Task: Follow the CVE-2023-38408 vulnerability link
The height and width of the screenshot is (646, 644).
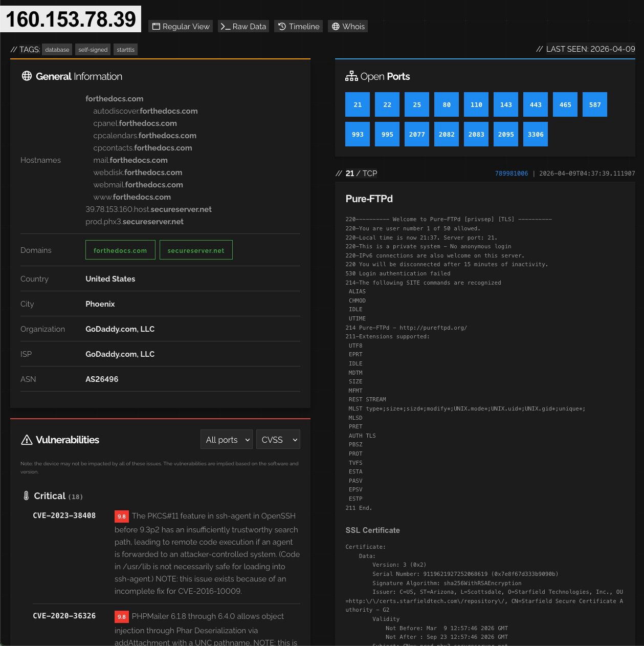Action: [64, 515]
